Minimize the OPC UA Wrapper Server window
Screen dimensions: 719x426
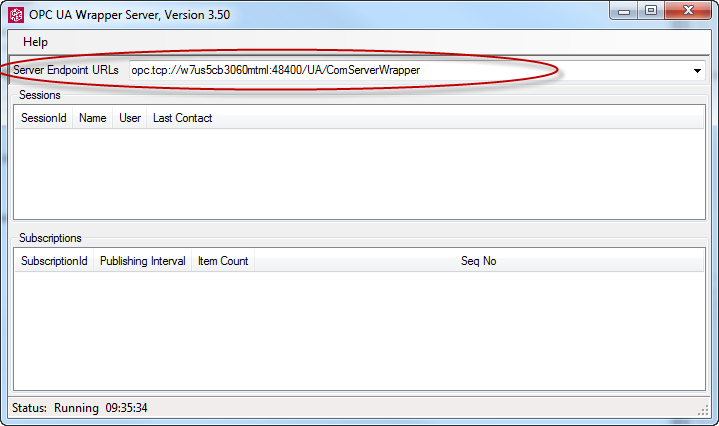[624, 11]
